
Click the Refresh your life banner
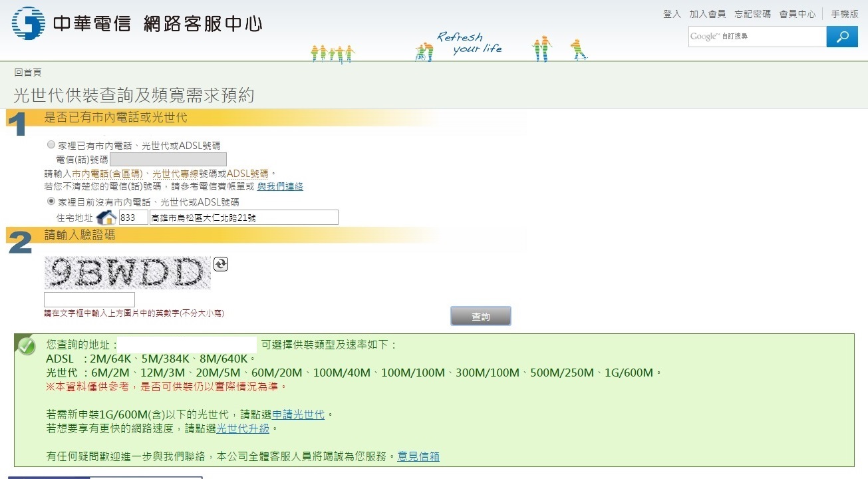coord(469,43)
